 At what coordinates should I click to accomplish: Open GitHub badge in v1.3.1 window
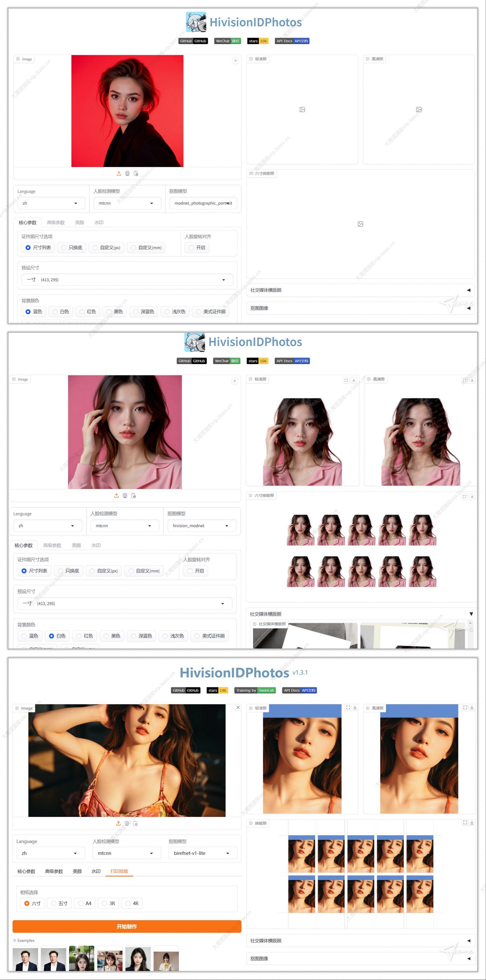186,690
